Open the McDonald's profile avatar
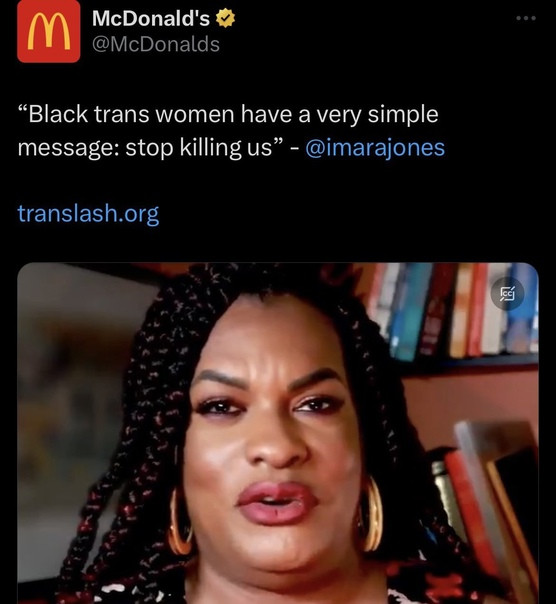 [x=49, y=31]
